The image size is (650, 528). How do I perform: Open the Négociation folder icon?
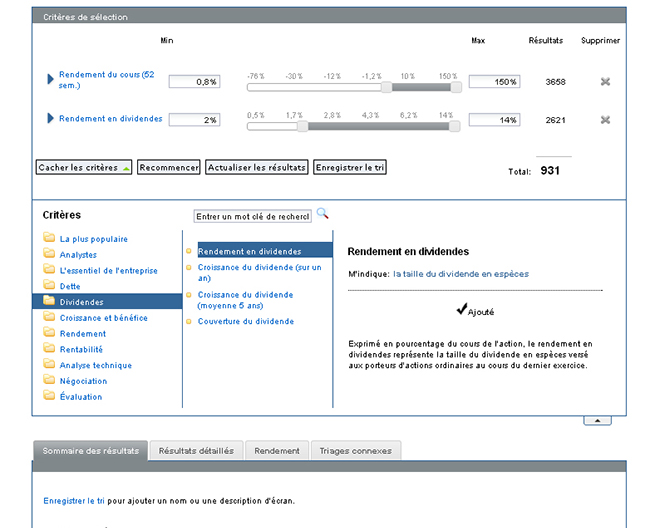point(49,380)
